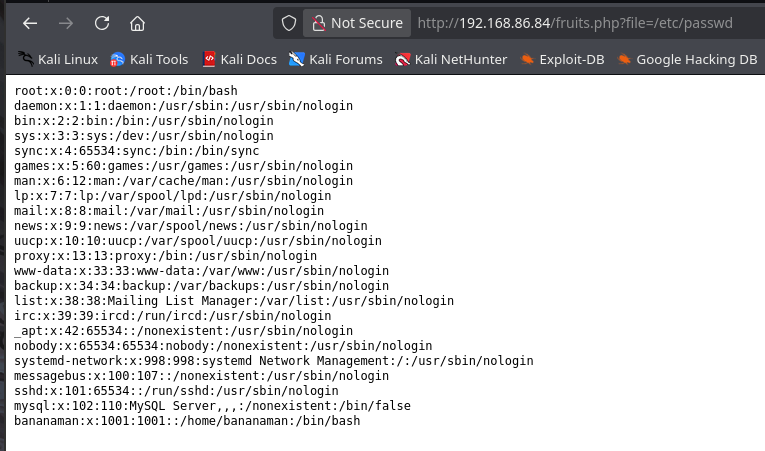Open the Kali Forums bookmark
Viewport: 765px width, 451px height.
coord(336,60)
